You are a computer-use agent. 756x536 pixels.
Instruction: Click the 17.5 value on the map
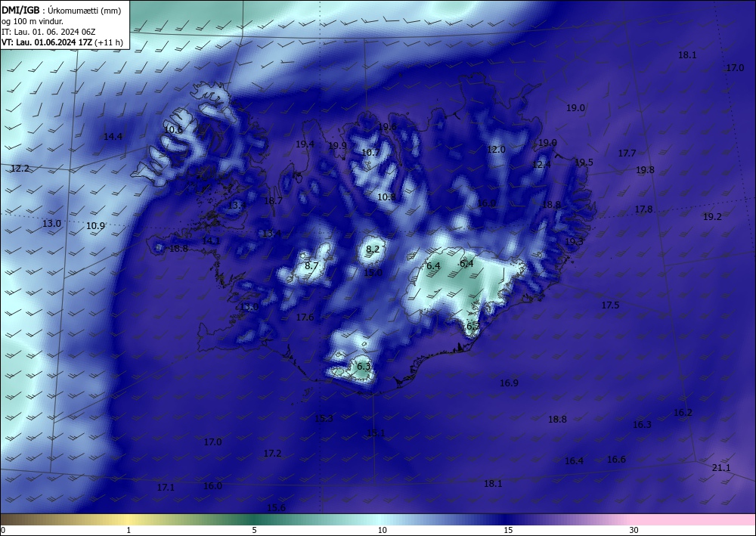(610, 305)
